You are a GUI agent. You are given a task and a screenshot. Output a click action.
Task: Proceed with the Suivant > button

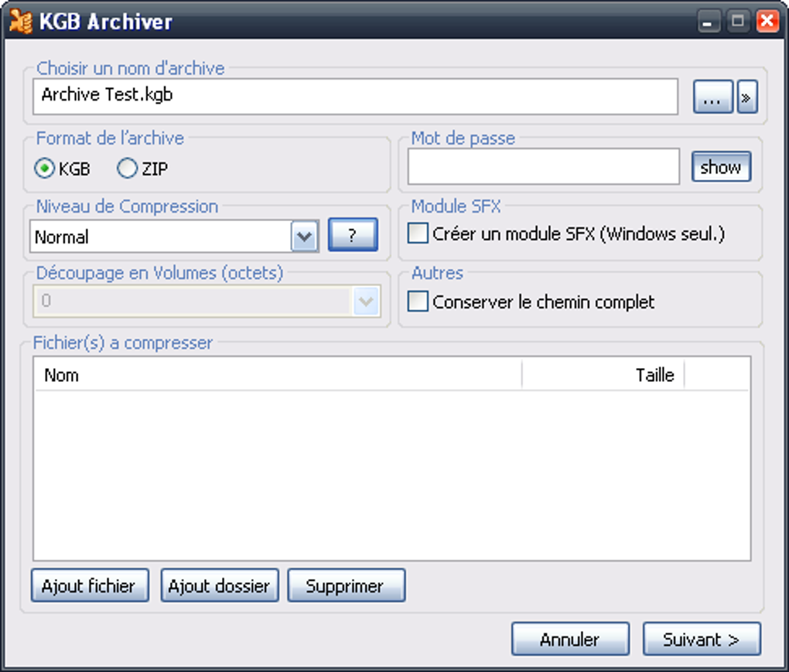pos(702,639)
